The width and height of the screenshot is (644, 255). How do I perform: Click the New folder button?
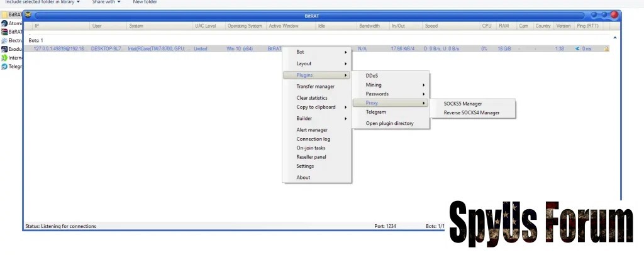145,3
